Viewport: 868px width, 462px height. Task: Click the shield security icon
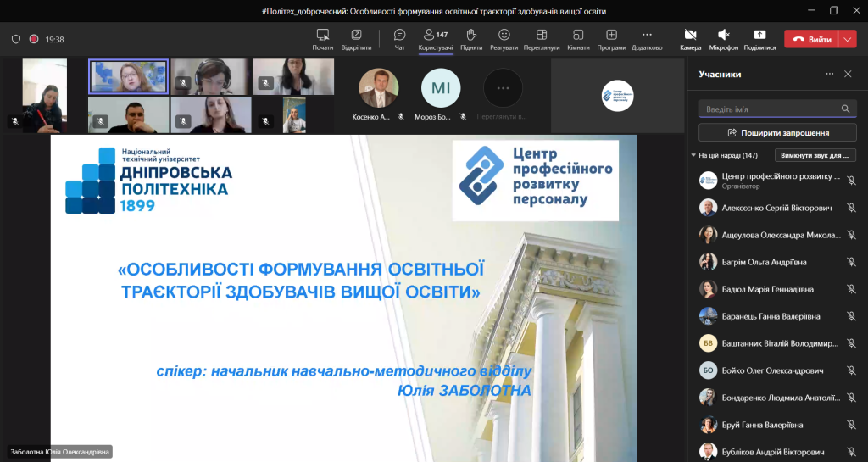click(16, 39)
